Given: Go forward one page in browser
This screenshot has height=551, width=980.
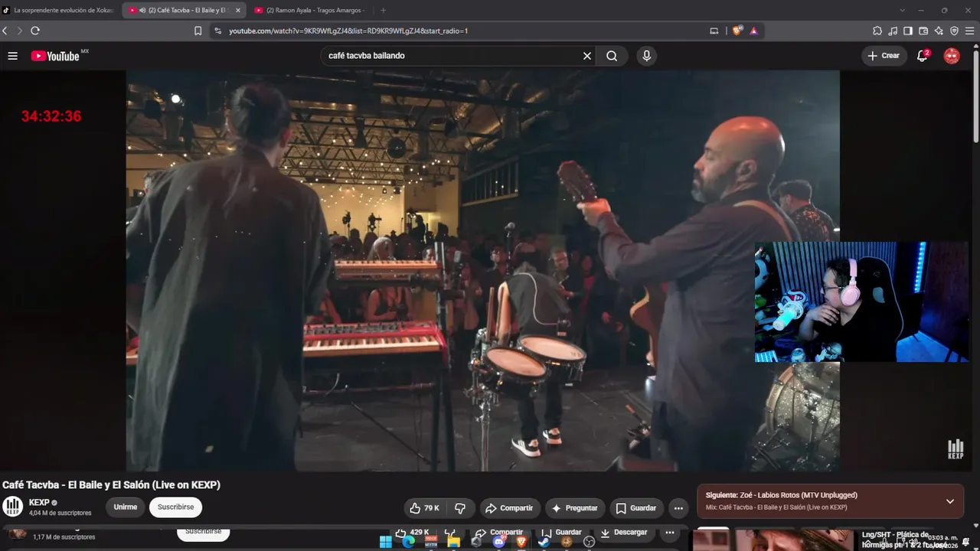Looking at the screenshot, I should click(20, 31).
